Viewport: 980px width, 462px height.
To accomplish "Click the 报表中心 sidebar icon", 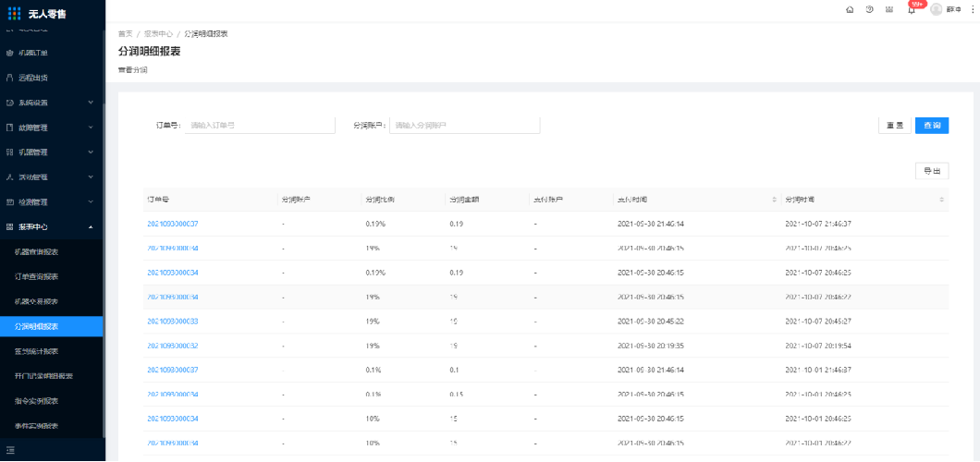I will [x=9, y=227].
